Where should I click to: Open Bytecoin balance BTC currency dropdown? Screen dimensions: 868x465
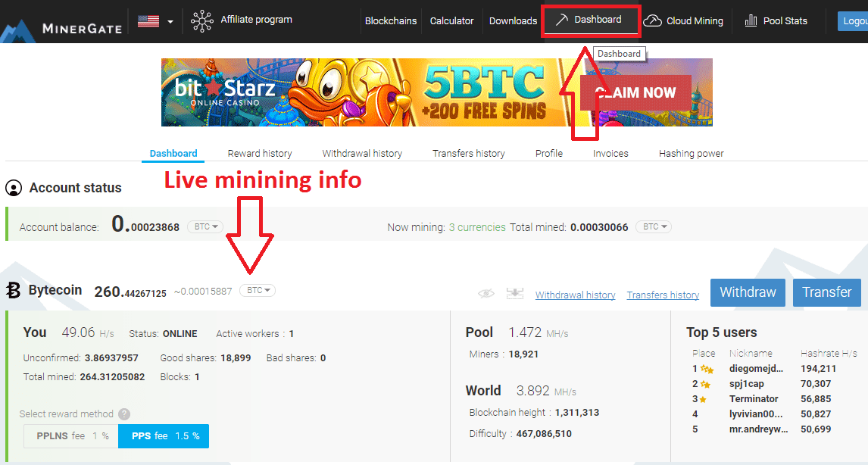258,291
